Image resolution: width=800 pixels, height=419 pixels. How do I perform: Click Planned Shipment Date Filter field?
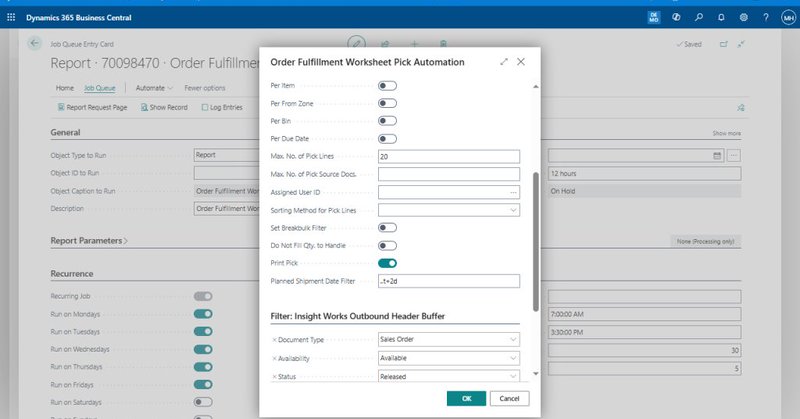(448, 281)
